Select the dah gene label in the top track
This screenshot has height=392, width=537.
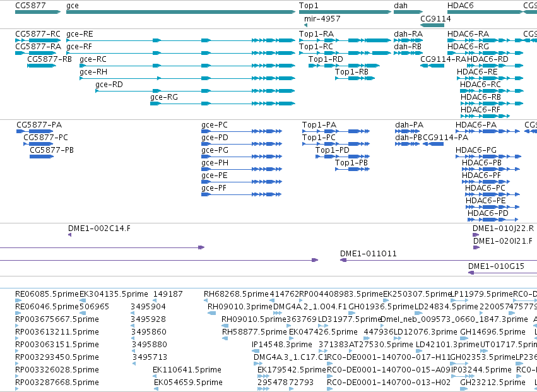(x=401, y=6)
